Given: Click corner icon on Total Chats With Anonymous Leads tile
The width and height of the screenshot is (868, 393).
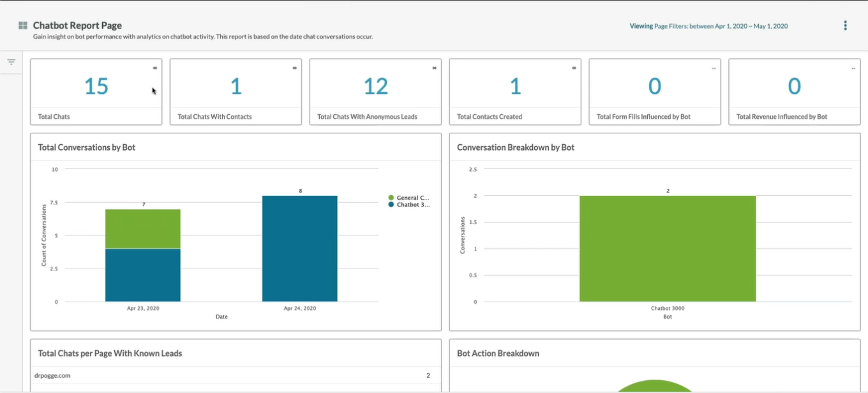Looking at the screenshot, I should pos(435,68).
